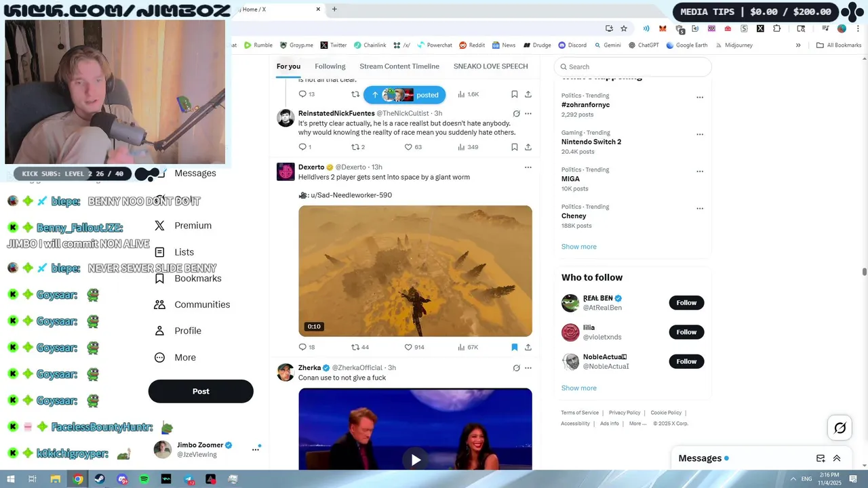The width and height of the screenshot is (868, 488).
Task: Open Bookmarks in the sidebar
Action: coord(188,279)
